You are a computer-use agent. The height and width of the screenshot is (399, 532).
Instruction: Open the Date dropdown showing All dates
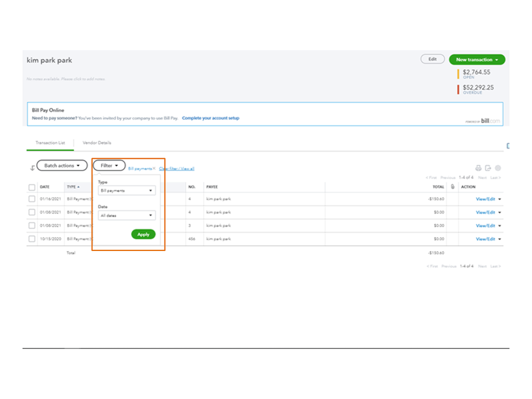pos(127,215)
